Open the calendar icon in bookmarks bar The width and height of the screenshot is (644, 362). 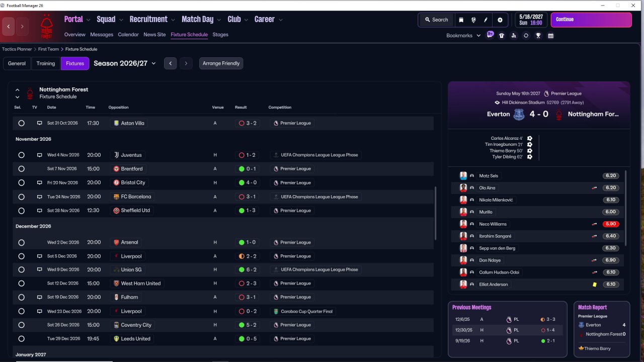click(x=551, y=36)
